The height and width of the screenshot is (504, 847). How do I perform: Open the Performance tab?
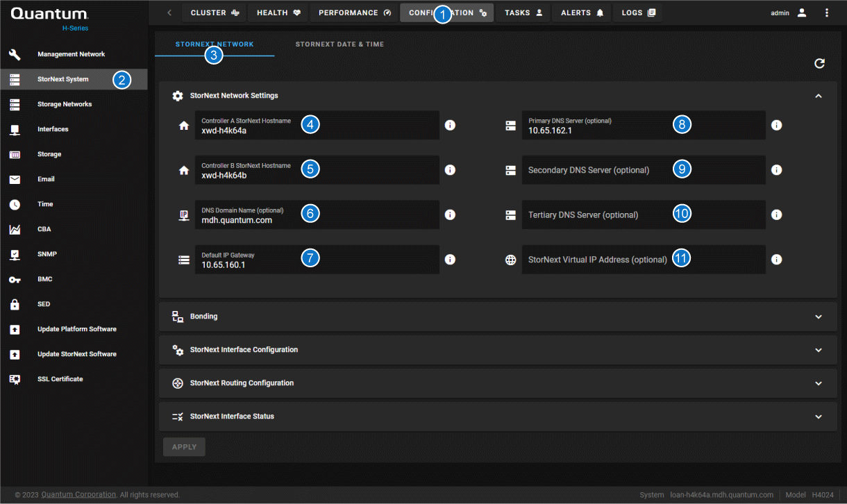pyautogui.click(x=355, y=12)
